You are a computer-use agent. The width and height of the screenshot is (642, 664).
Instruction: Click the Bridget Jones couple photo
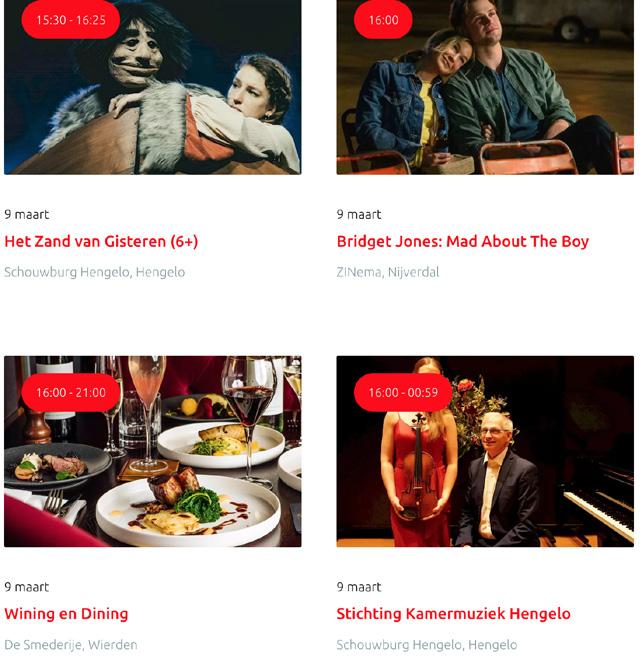485,87
